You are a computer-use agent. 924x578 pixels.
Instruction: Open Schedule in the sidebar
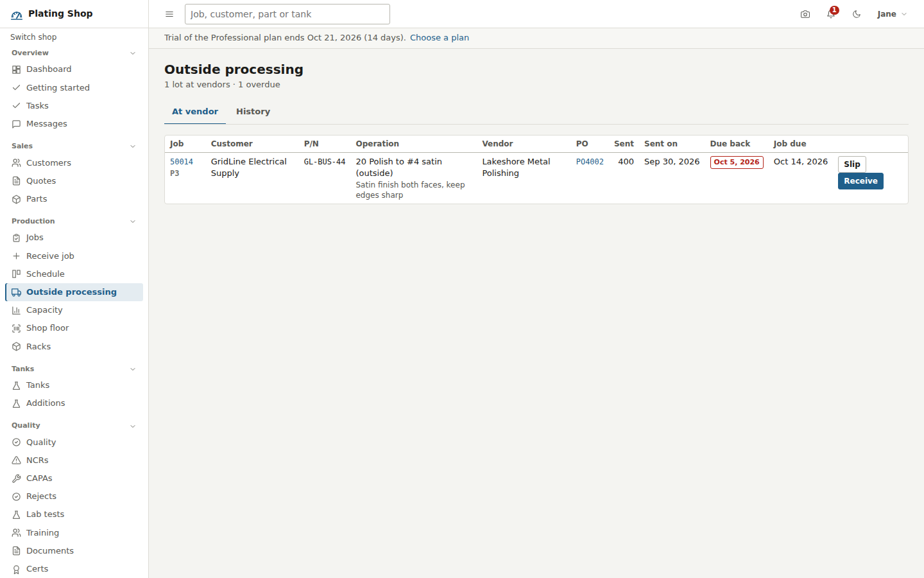coord(74,274)
